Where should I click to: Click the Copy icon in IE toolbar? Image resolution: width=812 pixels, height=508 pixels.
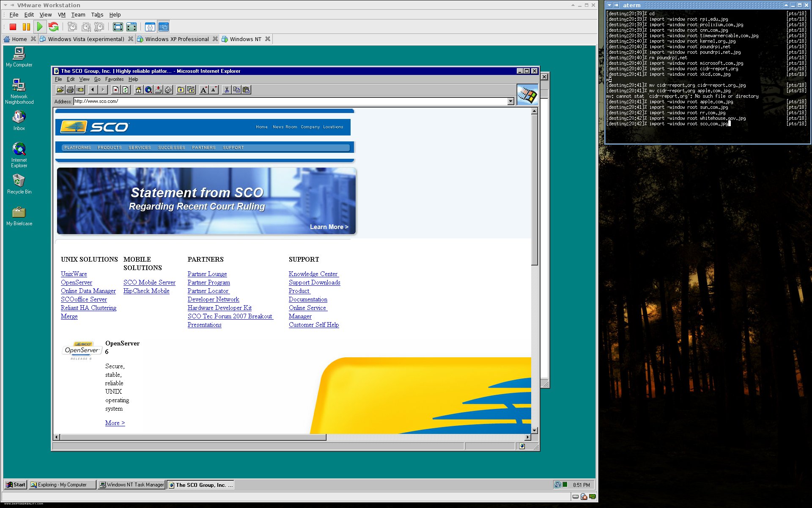tap(236, 90)
